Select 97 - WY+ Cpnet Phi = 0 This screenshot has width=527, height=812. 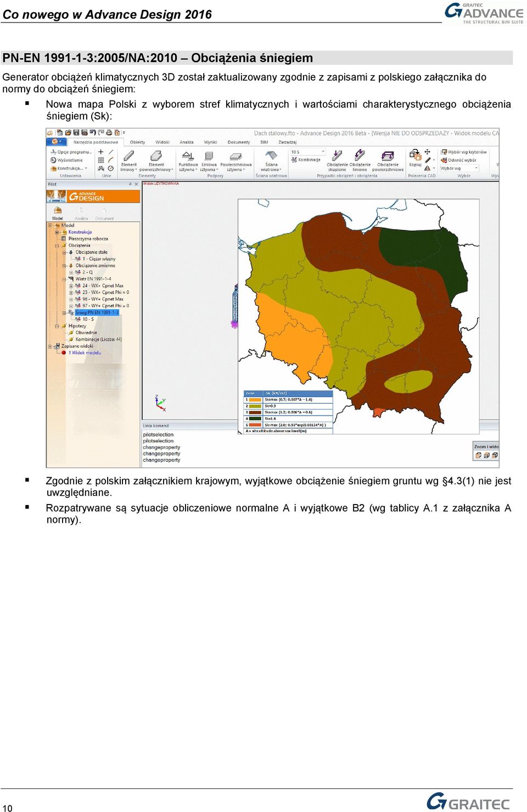coord(106,306)
